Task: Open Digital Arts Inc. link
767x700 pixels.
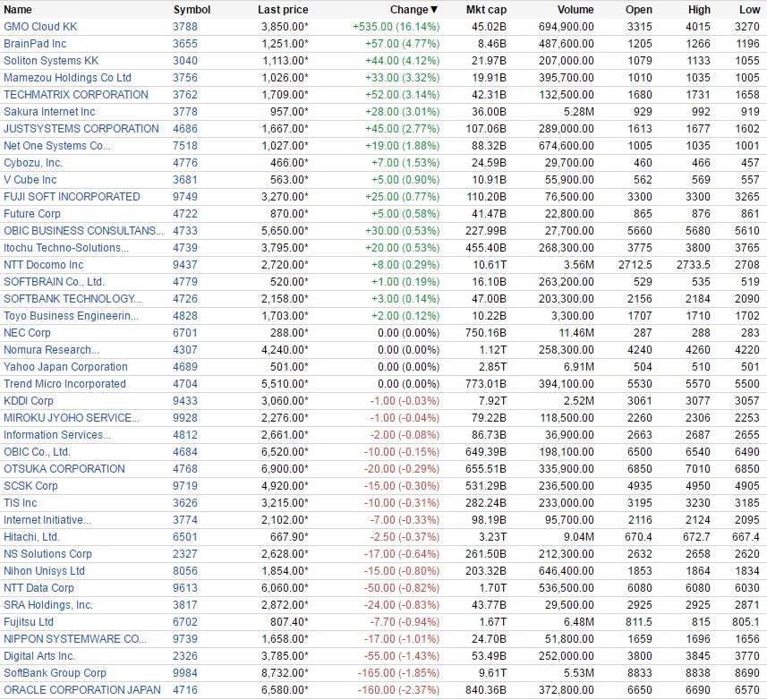Action: click(39, 656)
